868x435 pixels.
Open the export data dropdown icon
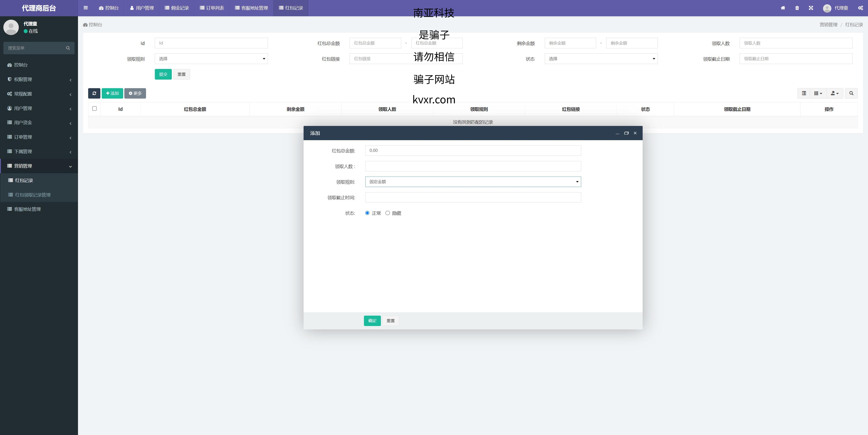[x=835, y=93]
